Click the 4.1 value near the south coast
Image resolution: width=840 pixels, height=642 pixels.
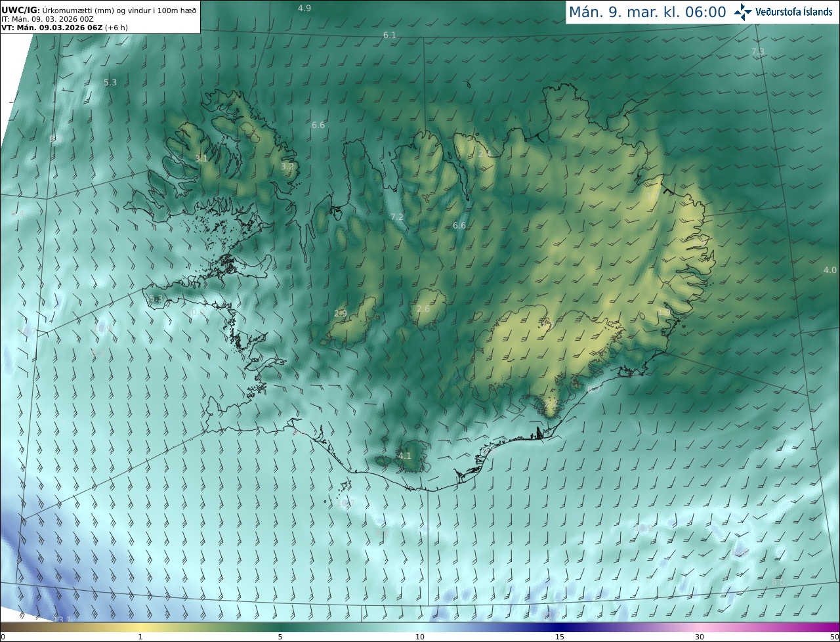tap(405, 456)
